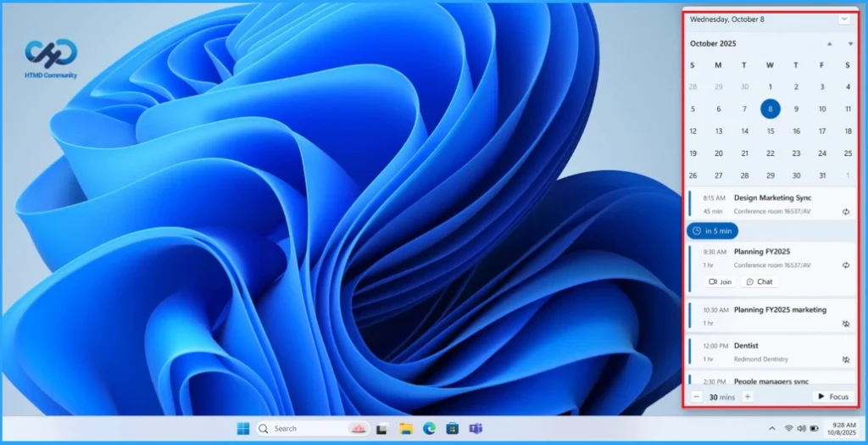Image resolution: width=868 pixels, height=445 pixels.
Task: Start a Focus session
Action: (833, 397)
